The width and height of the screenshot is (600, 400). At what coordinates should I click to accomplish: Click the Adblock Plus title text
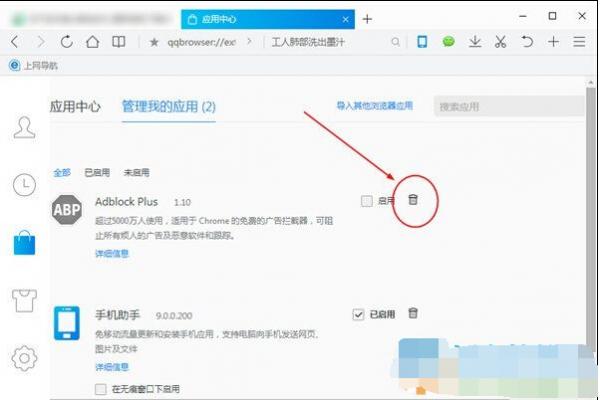(126, 202)
